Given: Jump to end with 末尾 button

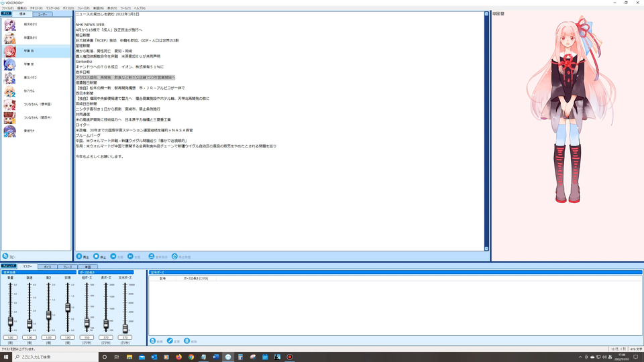Looking at the screenshot, I should (134, 257).
